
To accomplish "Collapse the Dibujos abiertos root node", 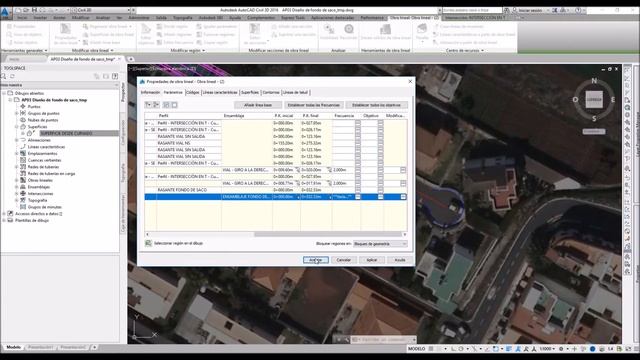I will (x=4, y=93).
